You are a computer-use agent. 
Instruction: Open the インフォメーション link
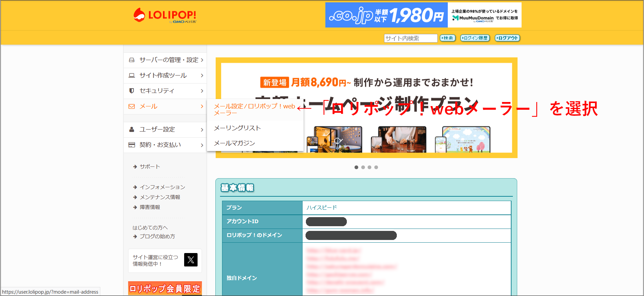(162, 187)
